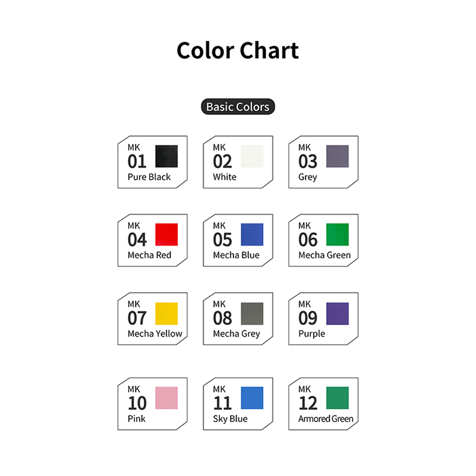Pick the MK 03 Grey swatch
476x476 pixels.
(x=337, y=156)
